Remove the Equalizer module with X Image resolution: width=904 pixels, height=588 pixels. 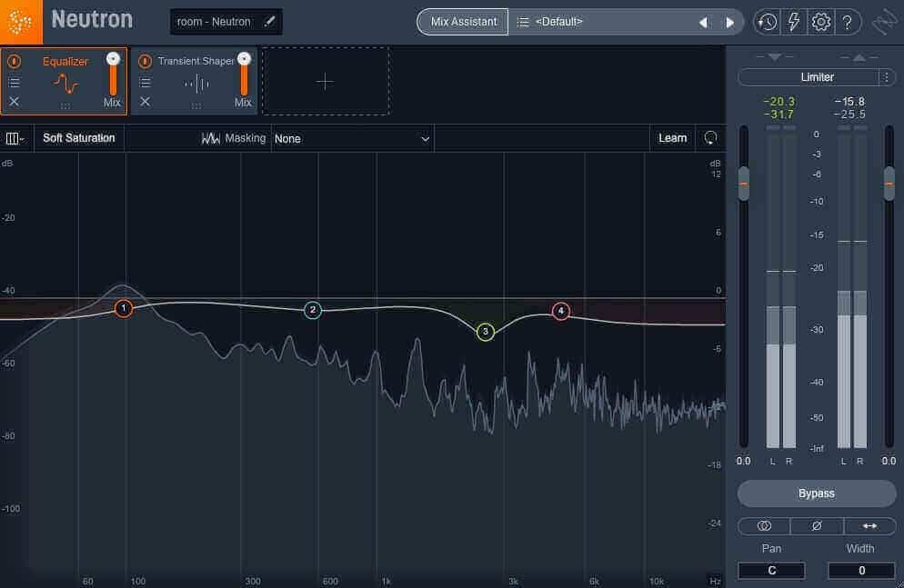click(x=15, y=102)
